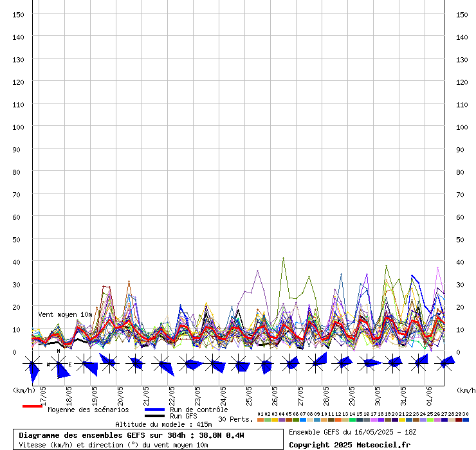Image resolution: width=476 pixels, height=450 pixels.
Task: Click the Altitude du modele 415m text
Action: tap(163, 424)
